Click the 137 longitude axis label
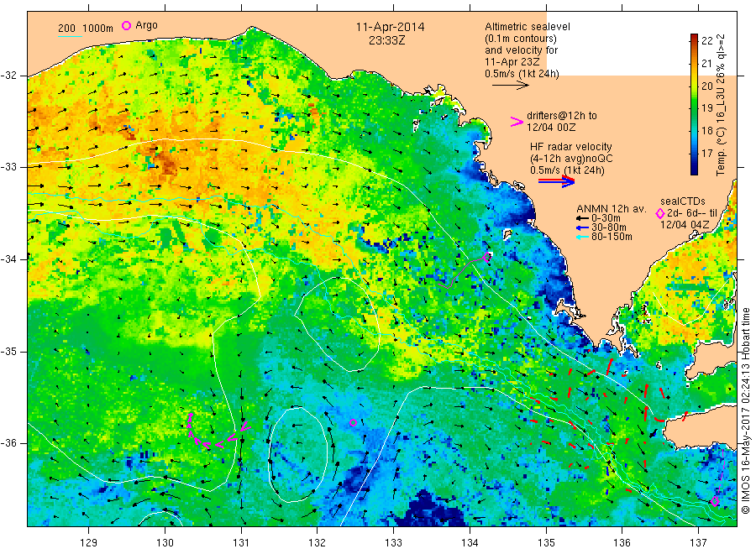The width and height of the screenshot is (756, 554). point(698,543)
